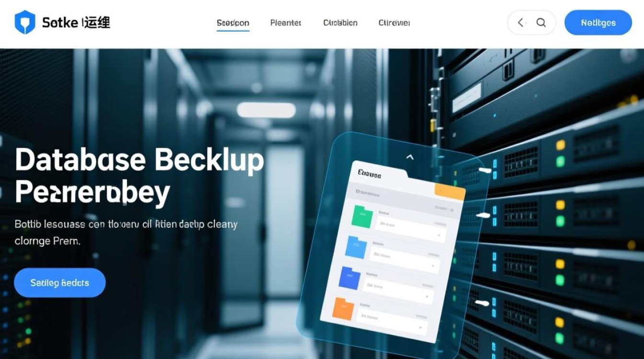Select the orange folder icon in panel
The width and height of the screenshot is (644, 359).
[344, 309]
